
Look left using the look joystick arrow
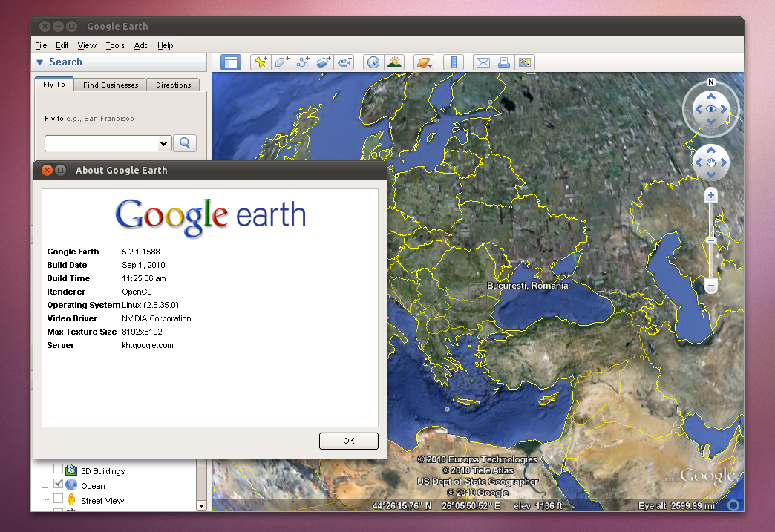click(x=699, y=109)
